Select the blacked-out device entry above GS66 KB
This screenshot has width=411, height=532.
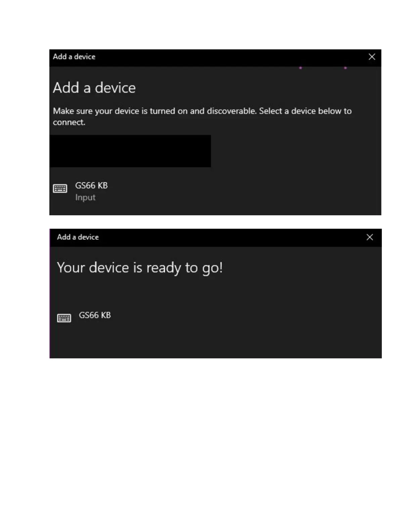130,151
